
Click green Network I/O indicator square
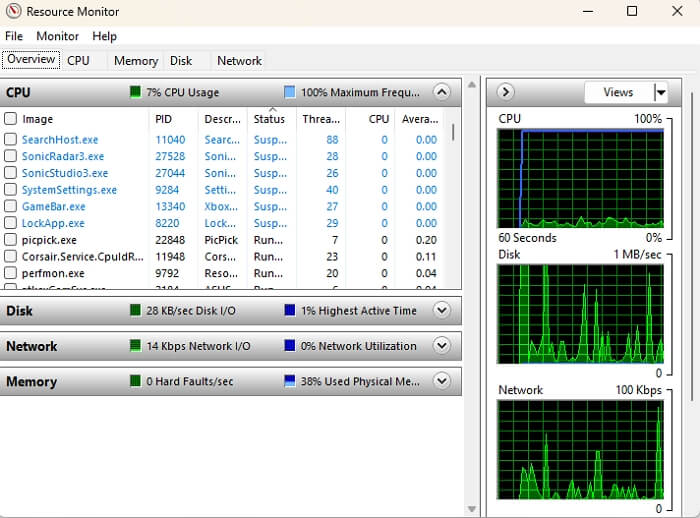pos(135,345)
